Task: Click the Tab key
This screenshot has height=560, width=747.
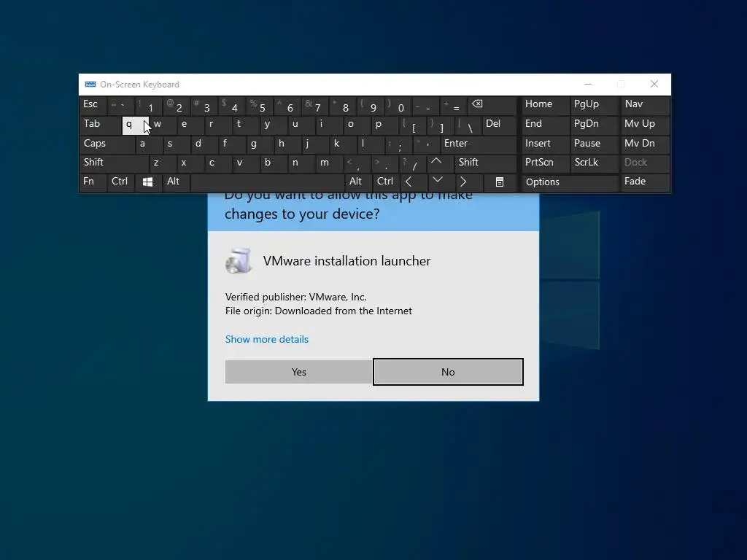Action: pyautogui.click(x=100, y=125)
